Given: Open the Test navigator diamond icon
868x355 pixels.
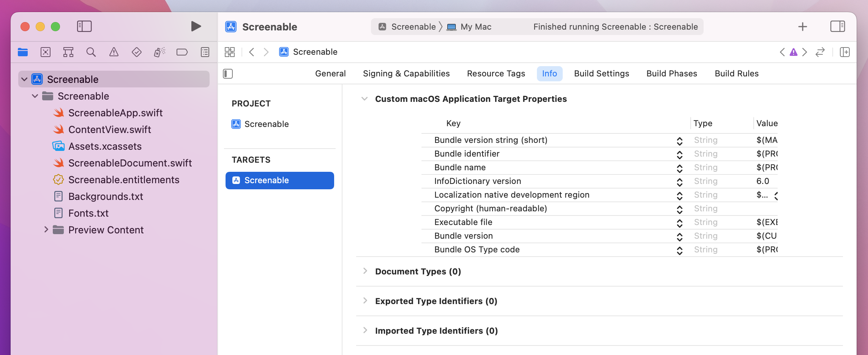Looking at the screenshot, I should point(136,52).
